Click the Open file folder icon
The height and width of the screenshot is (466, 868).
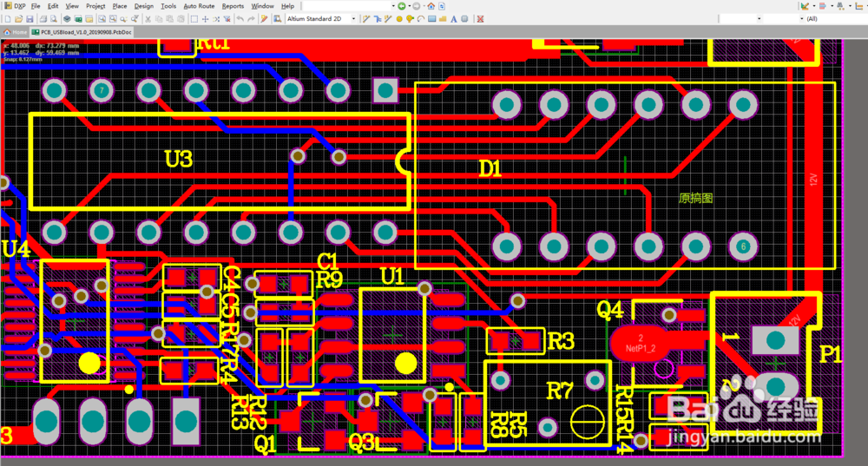(x=18, y=19)
